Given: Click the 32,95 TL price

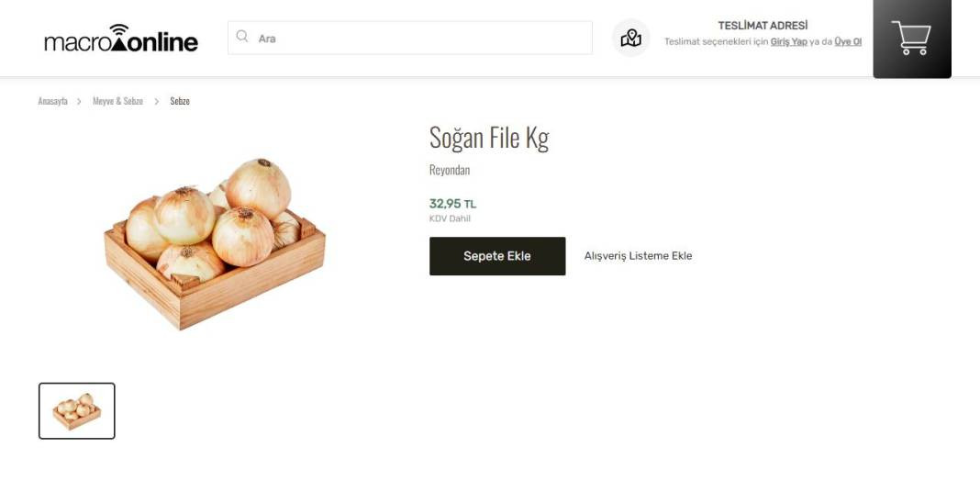Looking at the screenshot, I should (x=452, y=204).
